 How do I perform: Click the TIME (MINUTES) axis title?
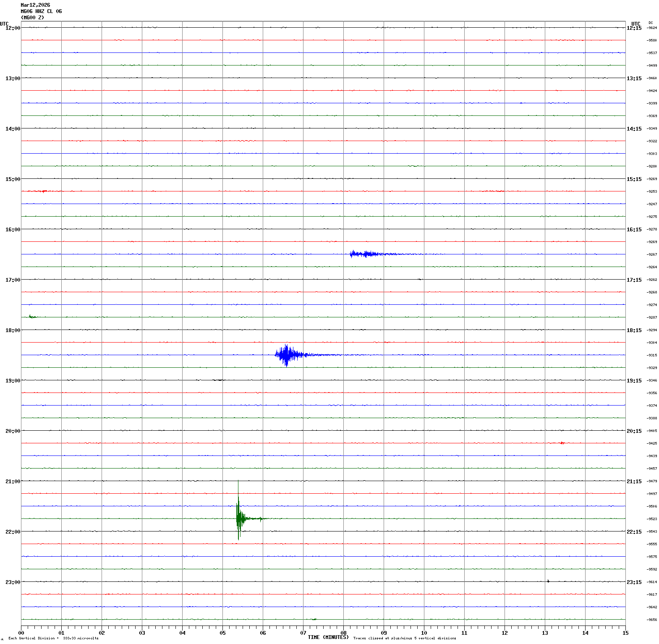328,637
